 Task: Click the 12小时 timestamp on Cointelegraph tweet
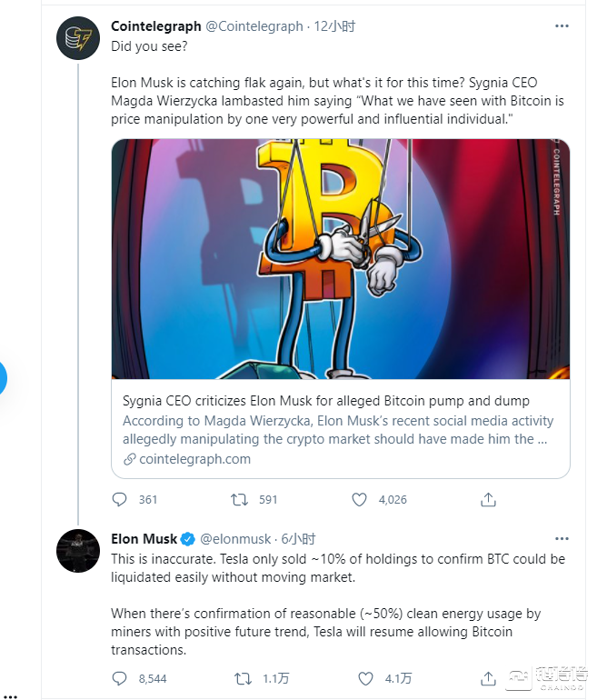(333, 26)
